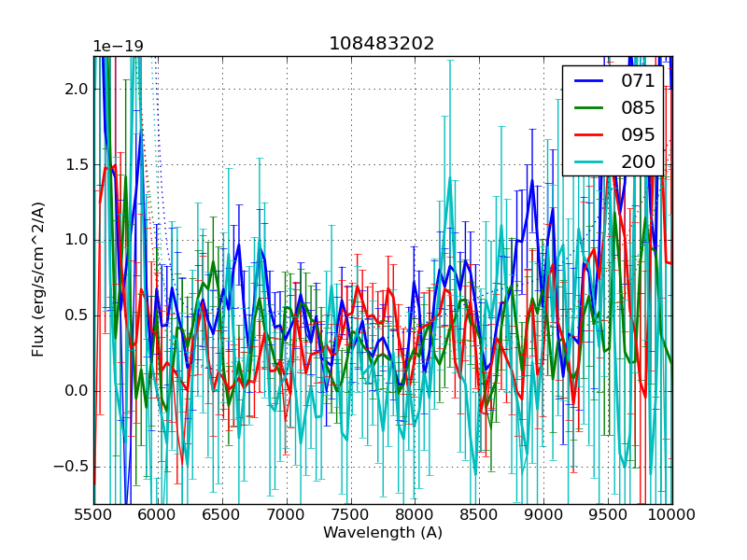Screen dimensions: 747x560
Task: Click the plot title 108483202
Action: (x=381, y=44)
